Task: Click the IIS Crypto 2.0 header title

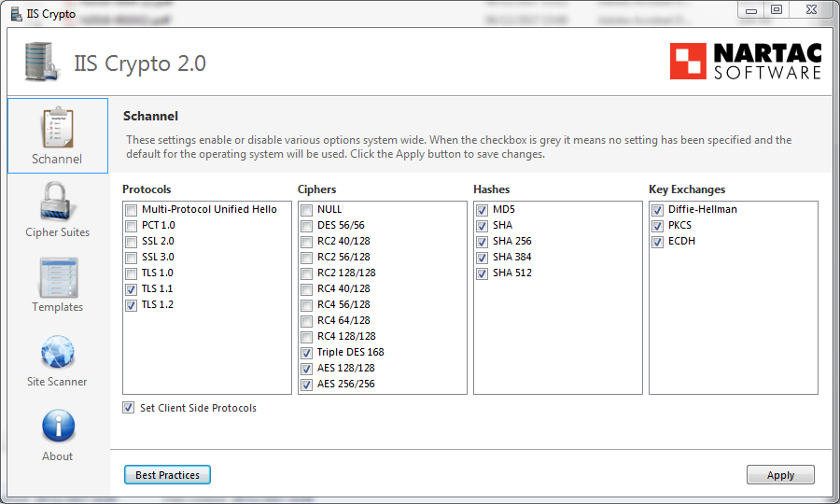Action: click(140, 63)
